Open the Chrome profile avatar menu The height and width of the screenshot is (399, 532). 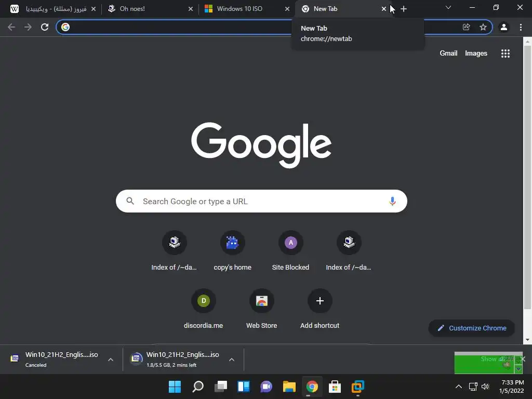click(504, 27)
